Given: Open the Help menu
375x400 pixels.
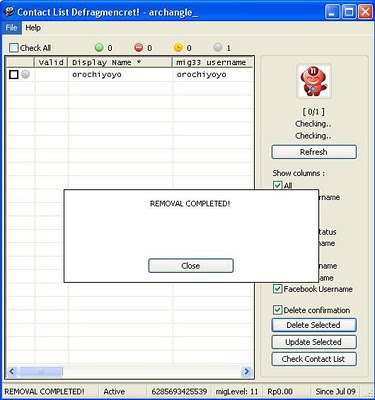Looking at the screenshot, I should [33, 28].
